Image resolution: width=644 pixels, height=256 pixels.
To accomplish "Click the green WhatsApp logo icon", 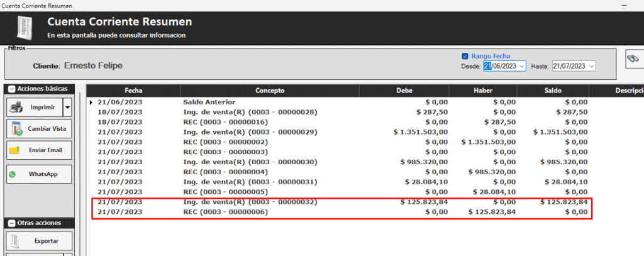I will tap(12, 174).
